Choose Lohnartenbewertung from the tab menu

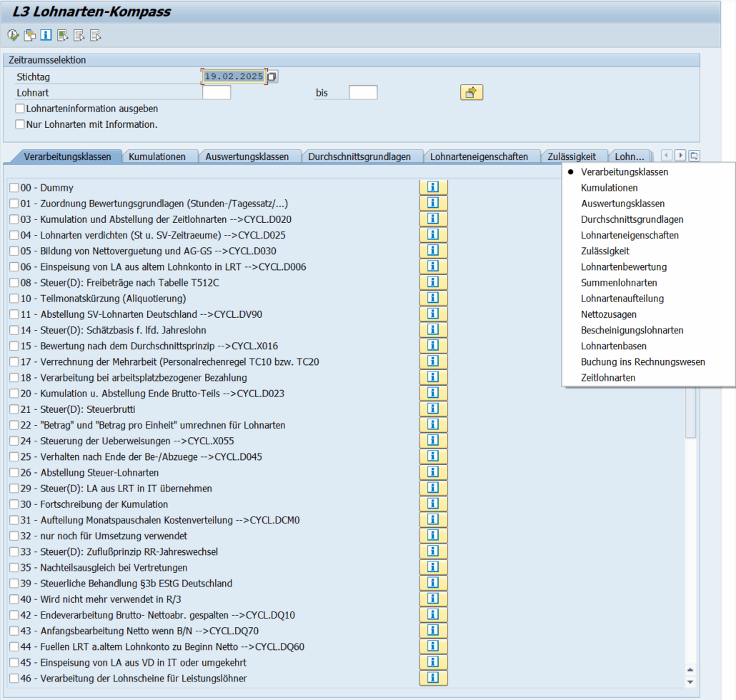(x=624, y=267)
